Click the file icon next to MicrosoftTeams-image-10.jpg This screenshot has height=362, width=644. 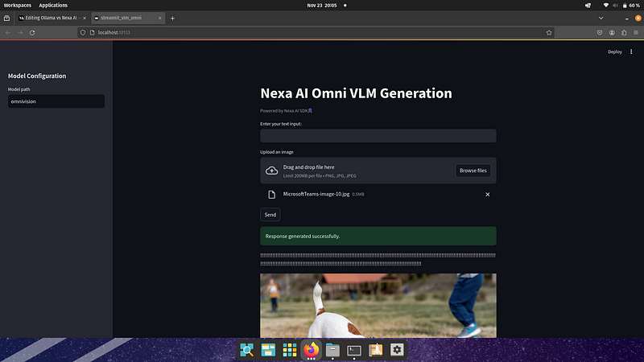click(x=271, y=195)
